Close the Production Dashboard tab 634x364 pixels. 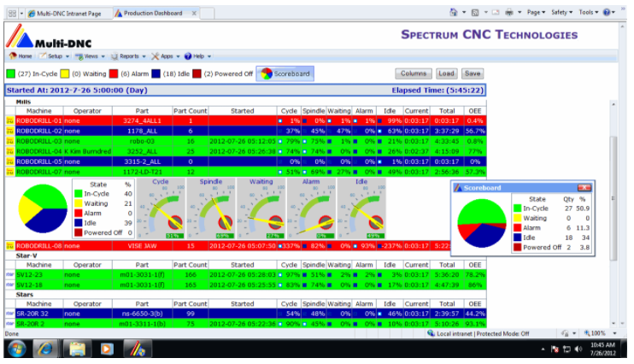pos(194,14)
